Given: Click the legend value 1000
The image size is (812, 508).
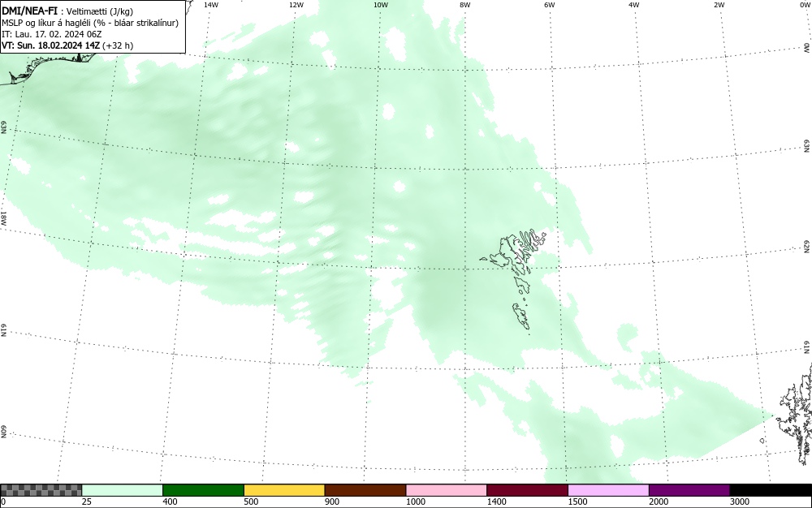Looking at the screenshot, I should [x=415, y=502].
